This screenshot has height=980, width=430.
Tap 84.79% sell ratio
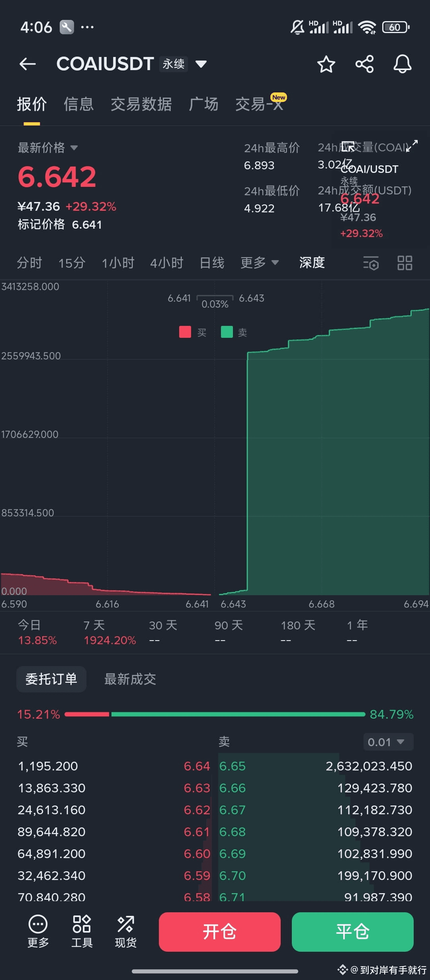pyautogui.click(x=392, y=714)
